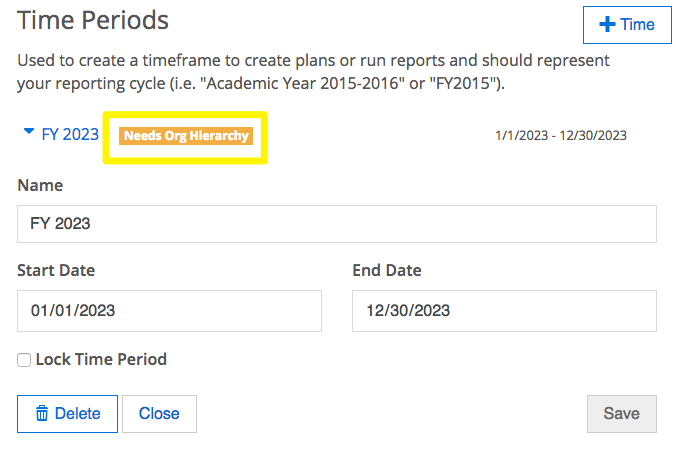The image size is (676, 450).
Task: Select the End Date field 12/30/2023
Action: coord(504,311)
